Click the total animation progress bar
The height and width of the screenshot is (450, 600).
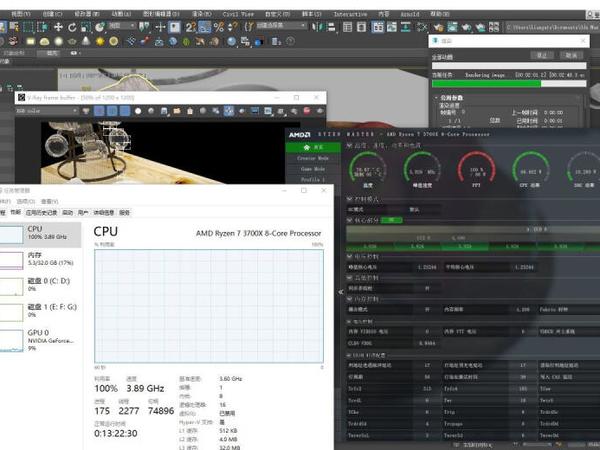tap(509, 65)
